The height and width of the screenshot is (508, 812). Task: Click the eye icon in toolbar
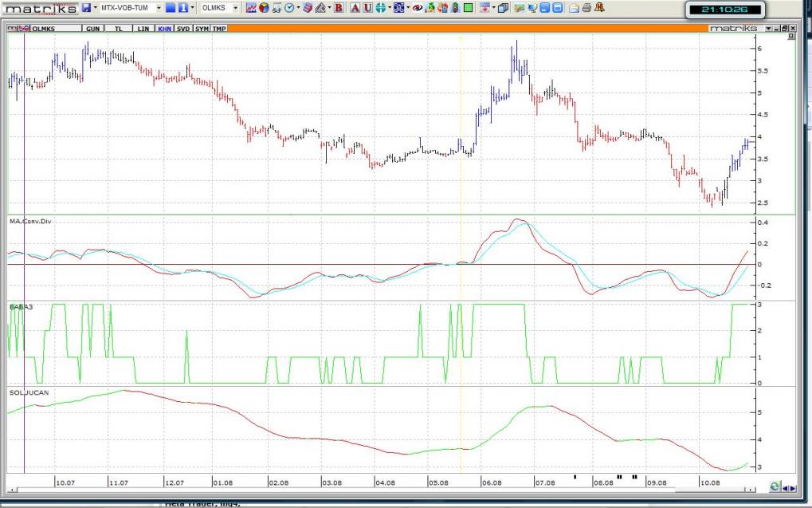[x=417, y=8]
